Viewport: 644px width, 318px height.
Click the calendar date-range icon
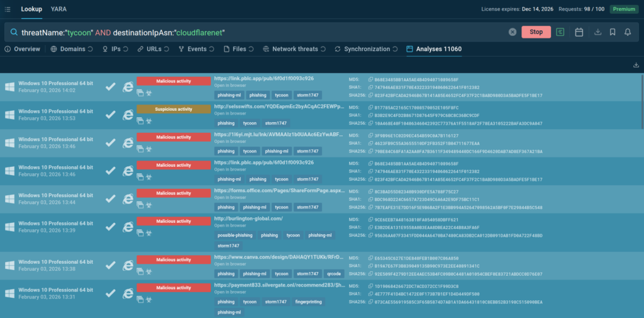tap(579, 32)
